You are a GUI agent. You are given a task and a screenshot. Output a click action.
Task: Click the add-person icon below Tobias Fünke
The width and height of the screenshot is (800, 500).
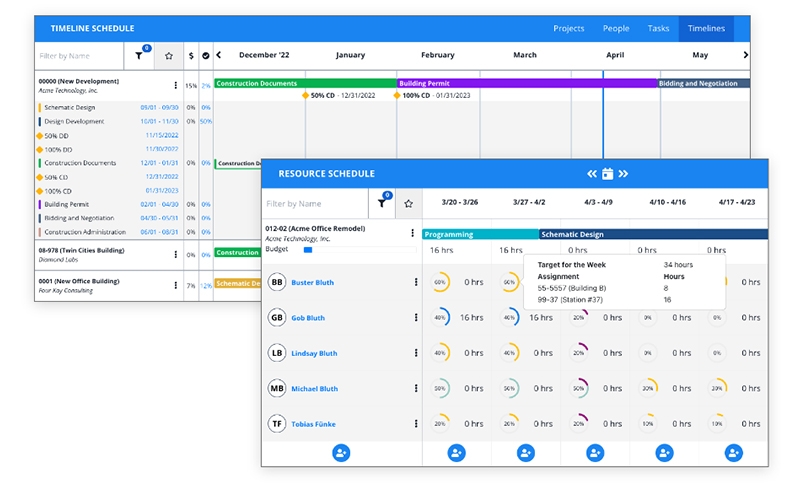click(341, 453)
